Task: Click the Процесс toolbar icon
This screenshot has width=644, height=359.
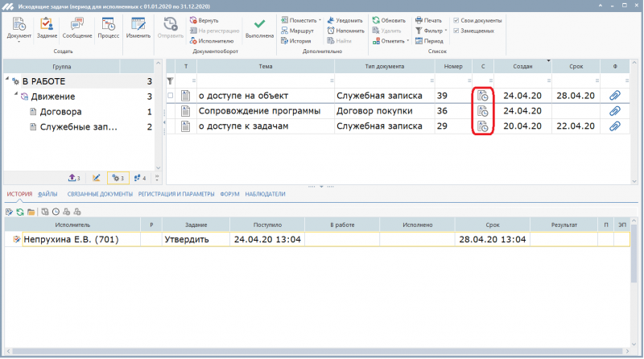Action: (108, 28)
